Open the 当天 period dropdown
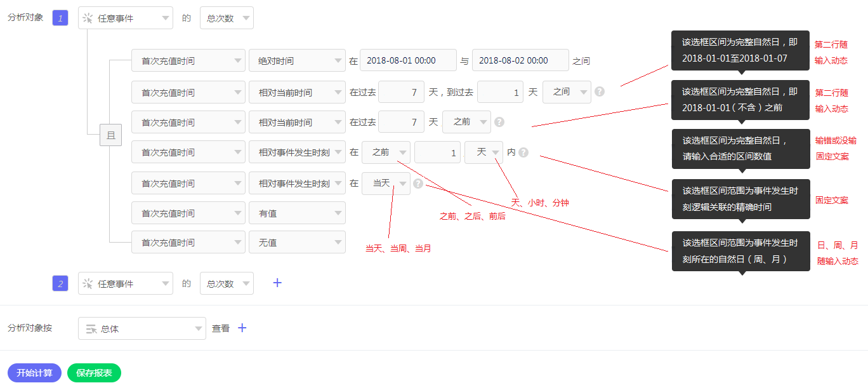 (x=386, y=184)
